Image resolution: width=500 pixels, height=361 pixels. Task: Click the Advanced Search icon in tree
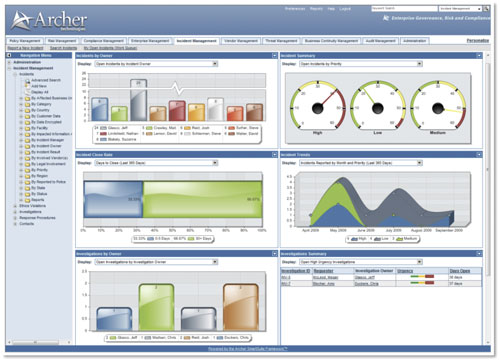[x=27, y=80]
